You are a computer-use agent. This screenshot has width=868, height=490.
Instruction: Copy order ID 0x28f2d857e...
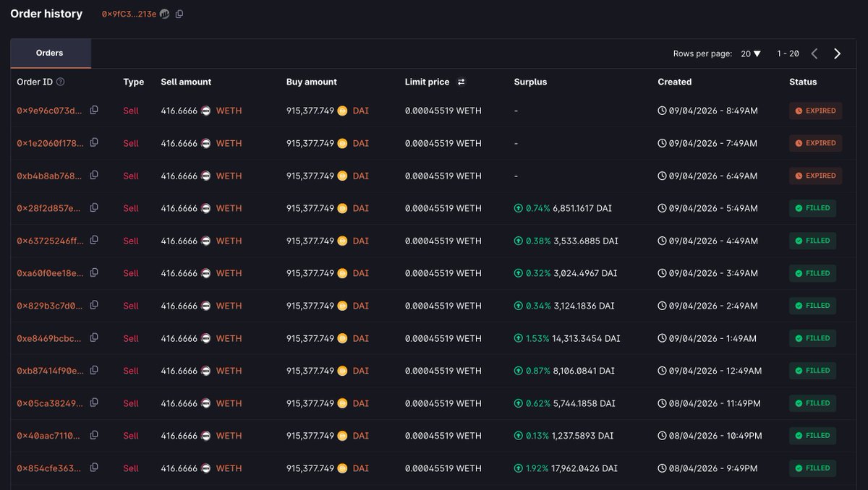pyautogui.click(x=94, y=207)
